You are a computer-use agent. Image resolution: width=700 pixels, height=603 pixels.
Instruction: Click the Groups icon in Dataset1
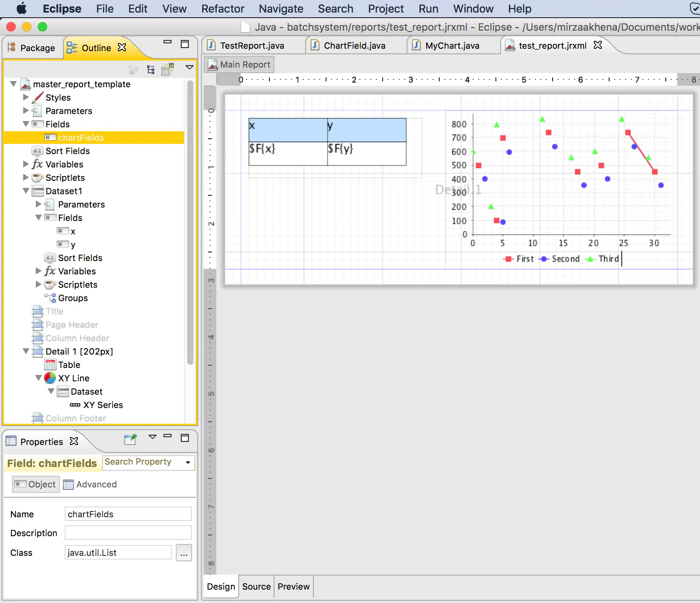[x=50, y=298]
